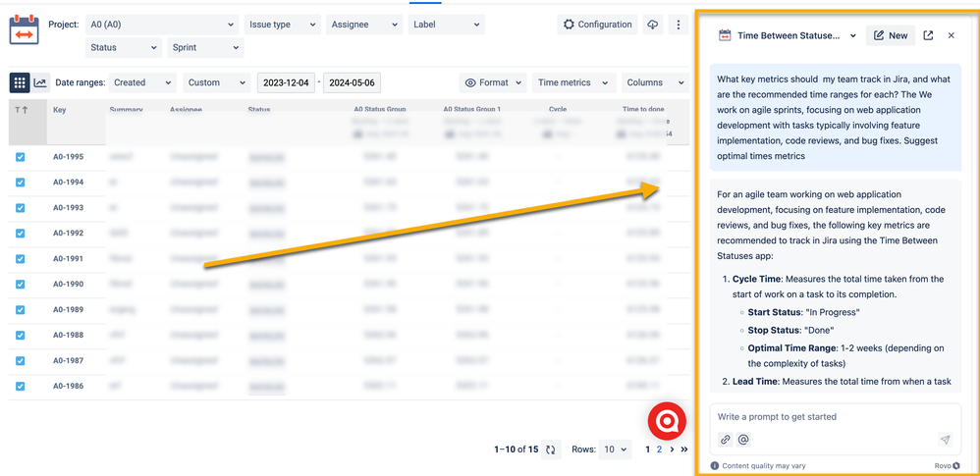Expand the Sprint filter
This screenshot has width=980, height=476.
[x=205, y=47]
